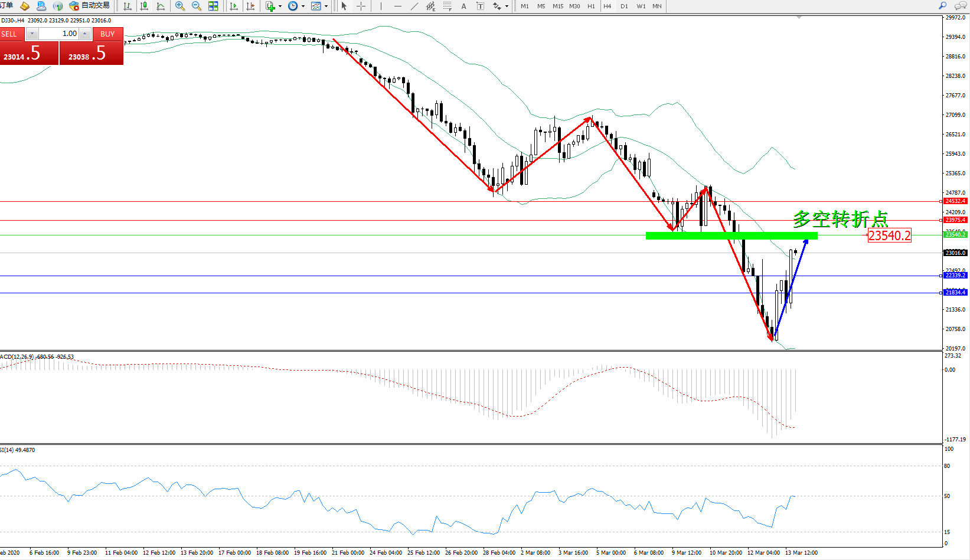Select the crosshair cursor tool

pyautogui.click(x=361, y=6)
